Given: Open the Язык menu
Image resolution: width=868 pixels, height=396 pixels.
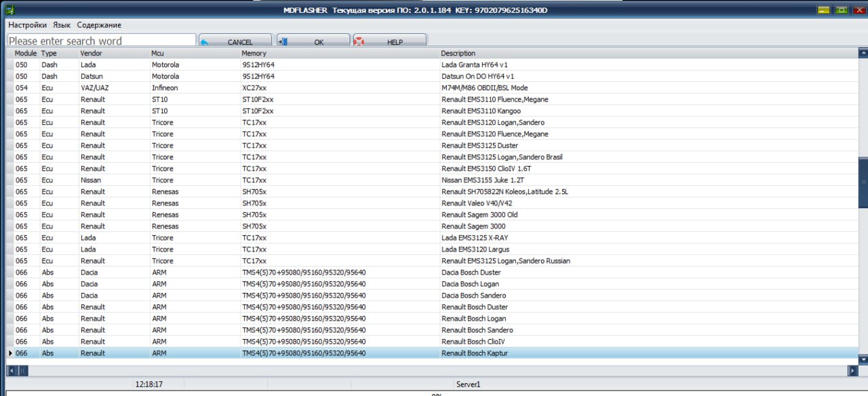Looking at the screenshot, I should (x=62, y=25).
